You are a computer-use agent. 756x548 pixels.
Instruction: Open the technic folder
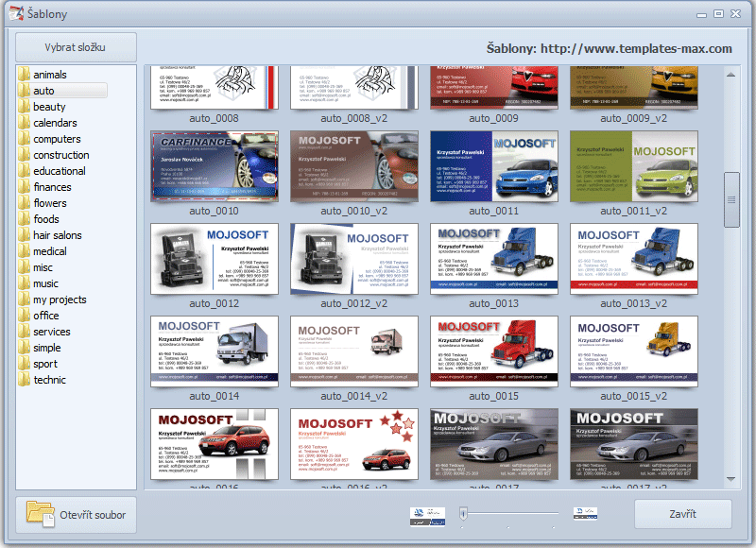point(42,380)
